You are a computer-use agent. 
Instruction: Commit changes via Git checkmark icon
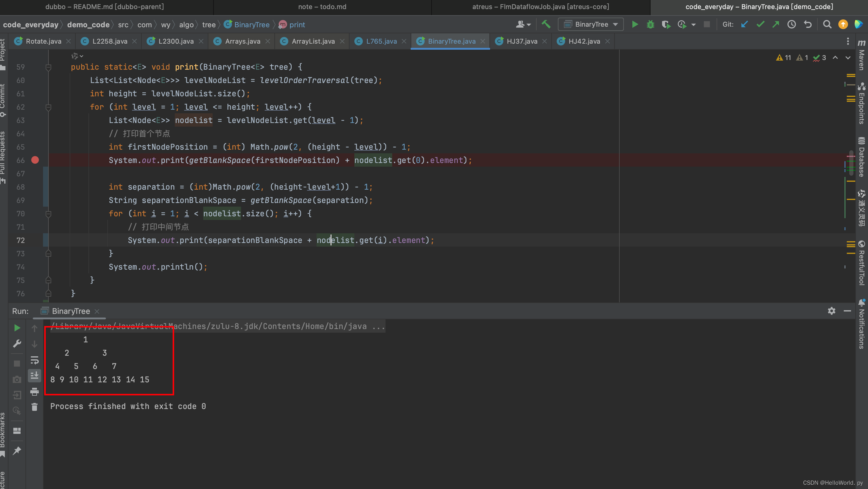coord(760,24)
